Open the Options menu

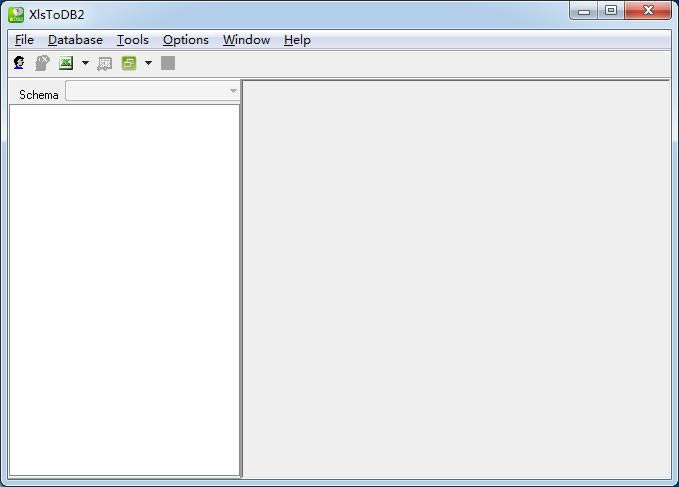coord(186,40)
